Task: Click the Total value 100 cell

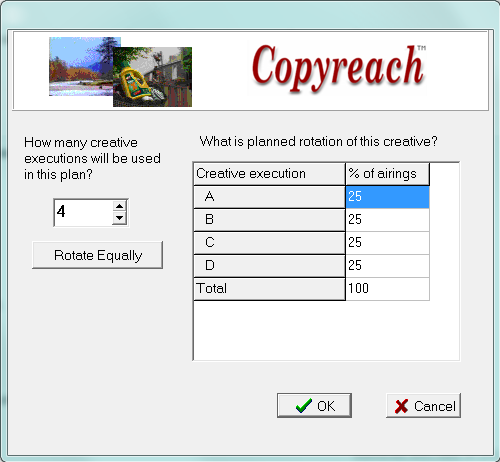Action: pyautogui.click(x=387, y=289)
